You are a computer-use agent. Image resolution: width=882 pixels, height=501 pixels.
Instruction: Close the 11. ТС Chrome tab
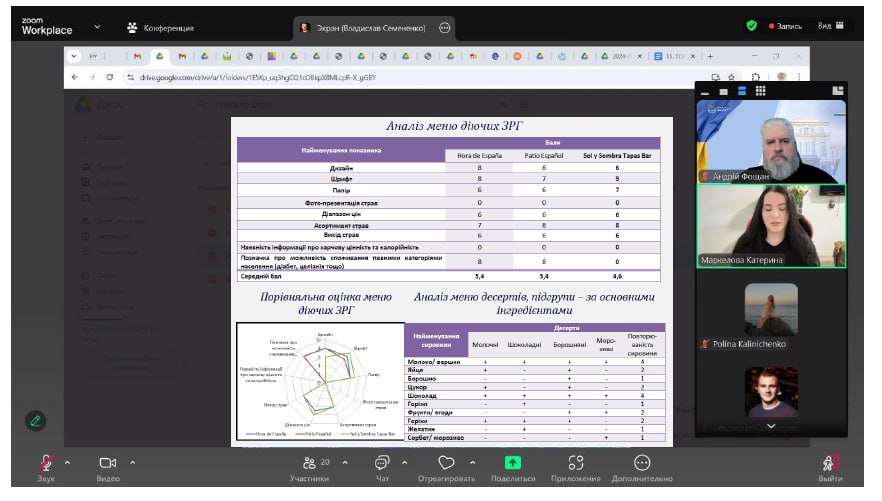pyautogui.click(x=692, y=56)
